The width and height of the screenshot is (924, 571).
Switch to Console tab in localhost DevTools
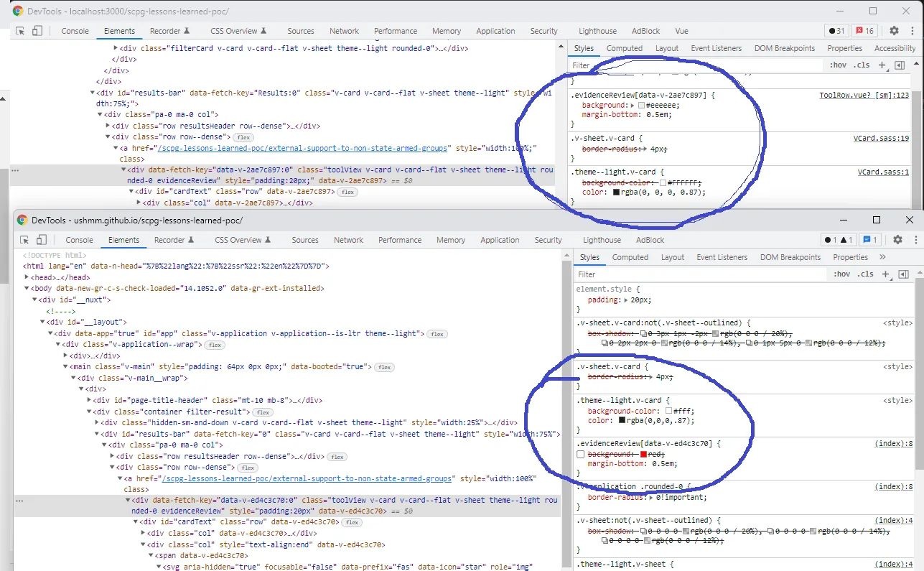pos(75,31)
